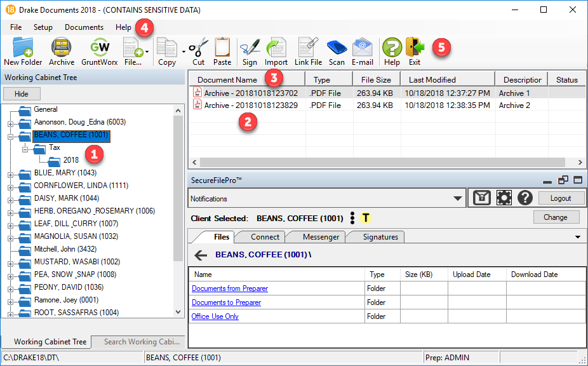Click the Paste clipboard icon
588x366 pixels.
[x=222, y=52]
